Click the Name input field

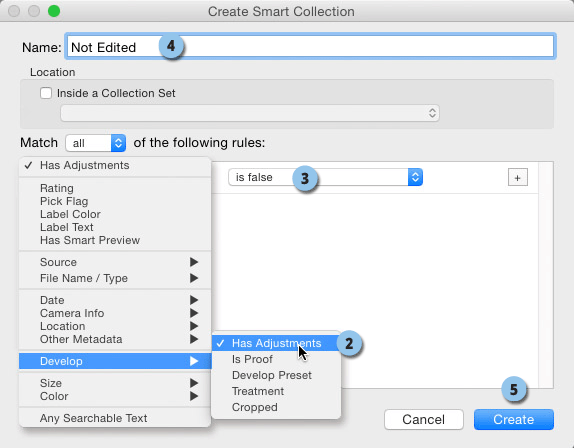310,46
